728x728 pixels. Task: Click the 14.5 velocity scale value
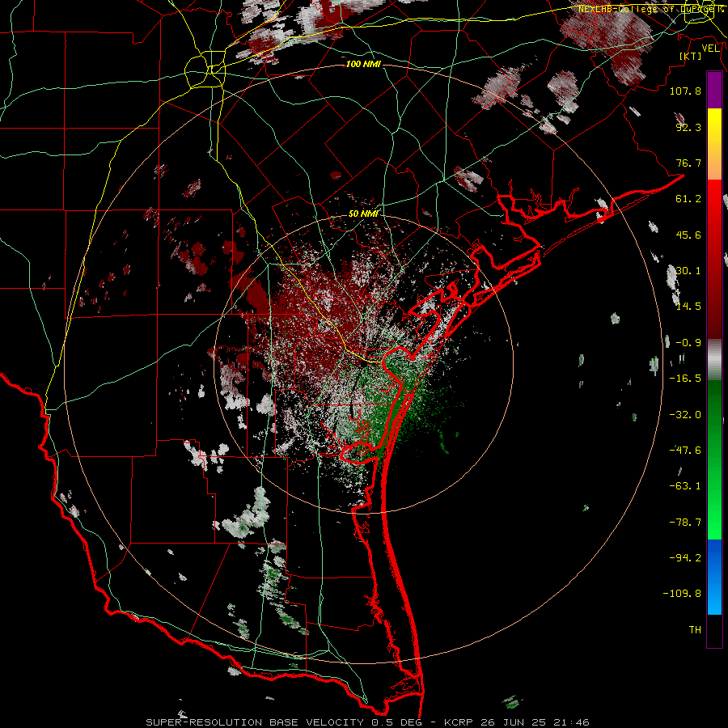688,307
